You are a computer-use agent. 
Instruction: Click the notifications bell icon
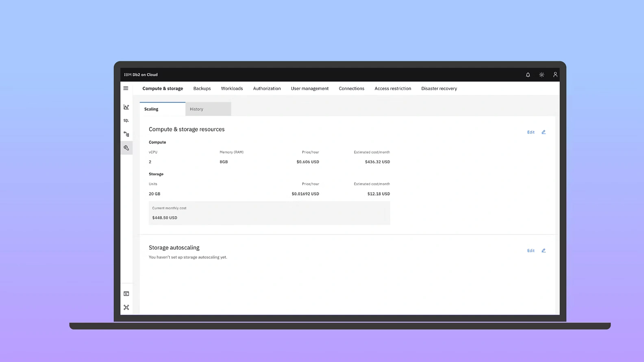click(528, 75)
